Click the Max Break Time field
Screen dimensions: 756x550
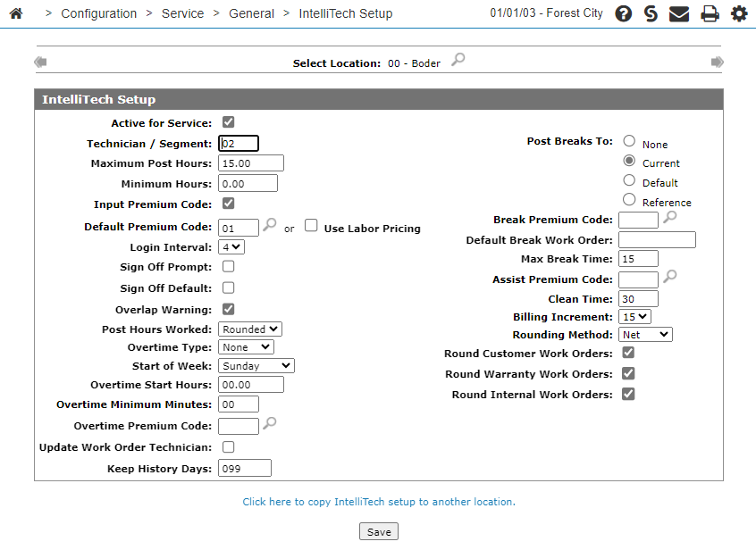click(x=638, y=259)
